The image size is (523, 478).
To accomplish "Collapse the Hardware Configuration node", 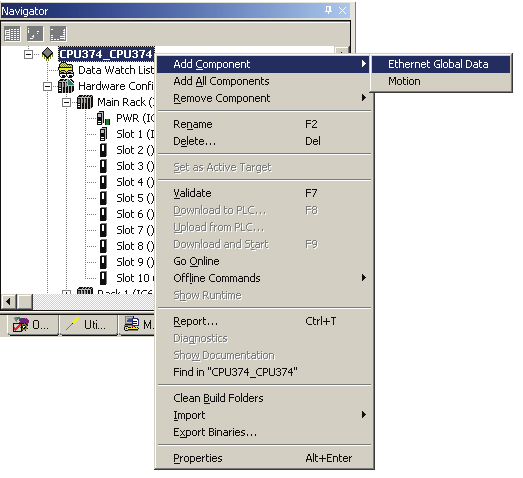I will click(x=47, y=86).
